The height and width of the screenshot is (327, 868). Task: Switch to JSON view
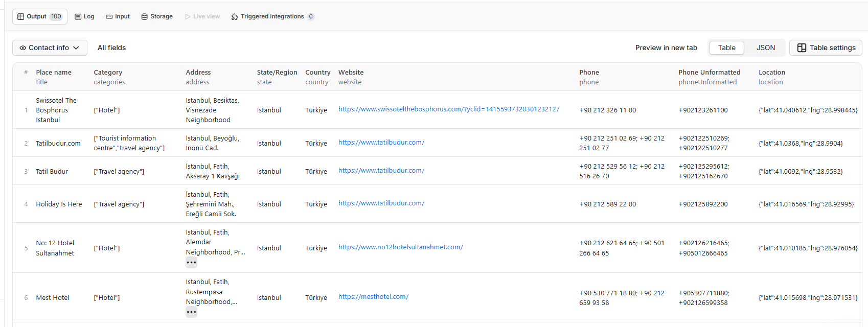click(x=766, y=48)
